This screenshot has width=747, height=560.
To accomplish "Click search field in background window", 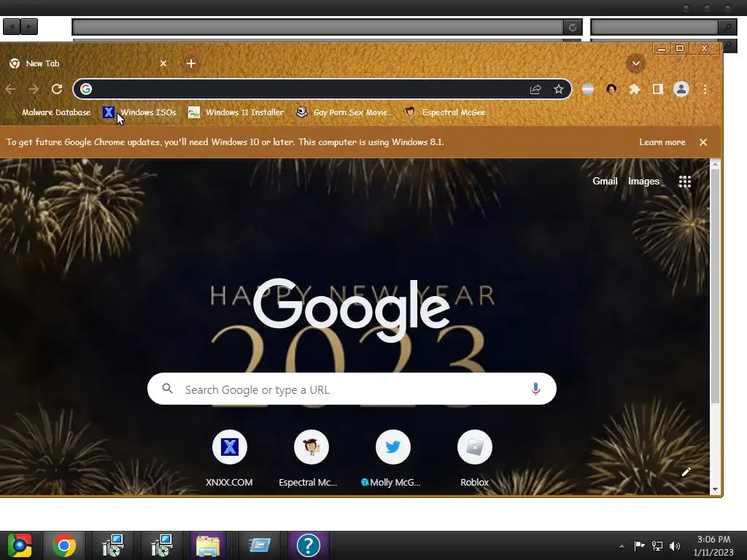I will click(654, 27).
